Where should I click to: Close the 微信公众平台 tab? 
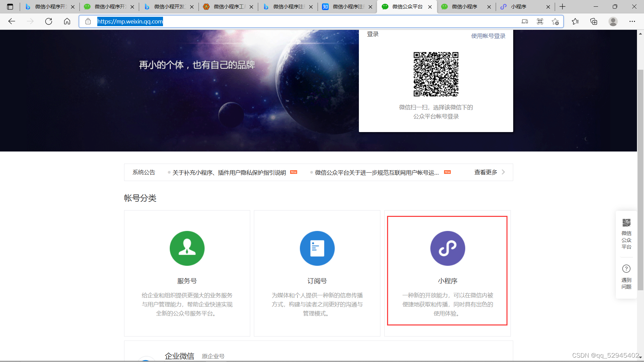(430, 7)
